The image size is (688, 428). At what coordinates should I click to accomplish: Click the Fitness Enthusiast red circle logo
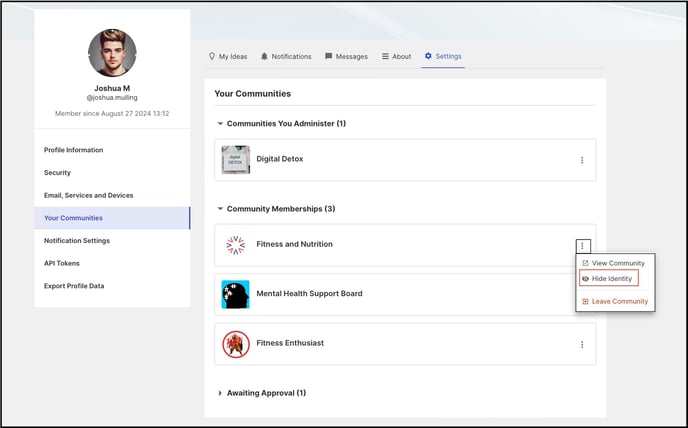click(x=236, y=344)
